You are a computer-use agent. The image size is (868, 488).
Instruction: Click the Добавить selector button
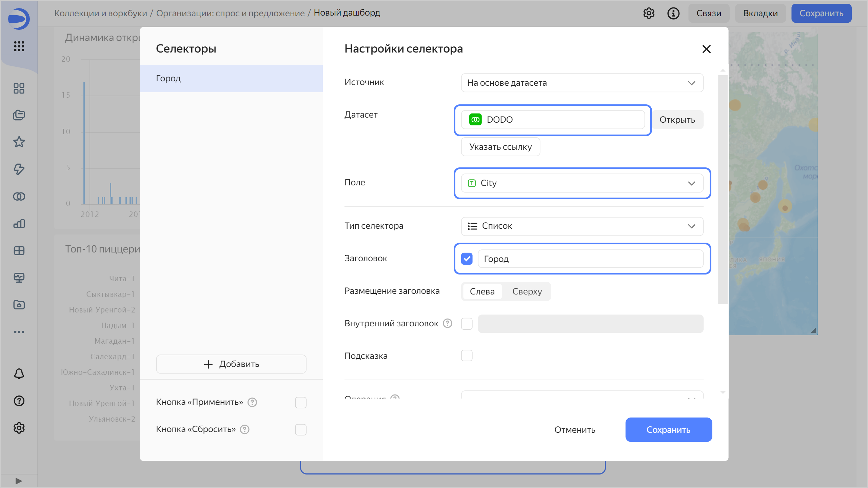click(231, 364)
